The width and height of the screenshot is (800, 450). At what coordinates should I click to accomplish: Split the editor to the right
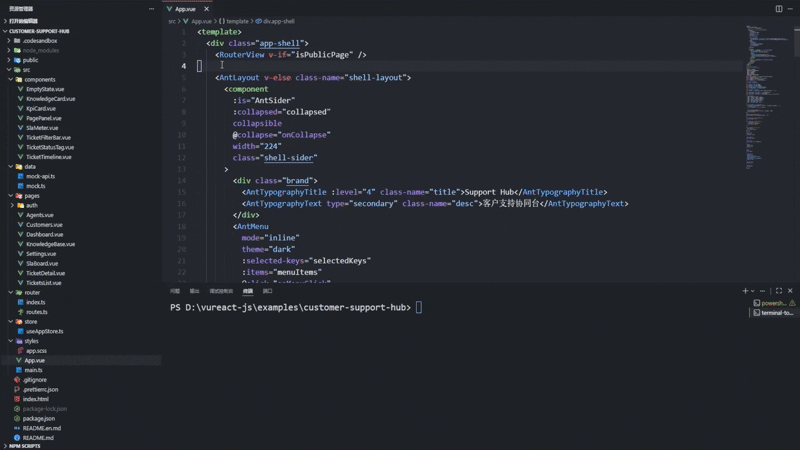[x=779, y=9]
